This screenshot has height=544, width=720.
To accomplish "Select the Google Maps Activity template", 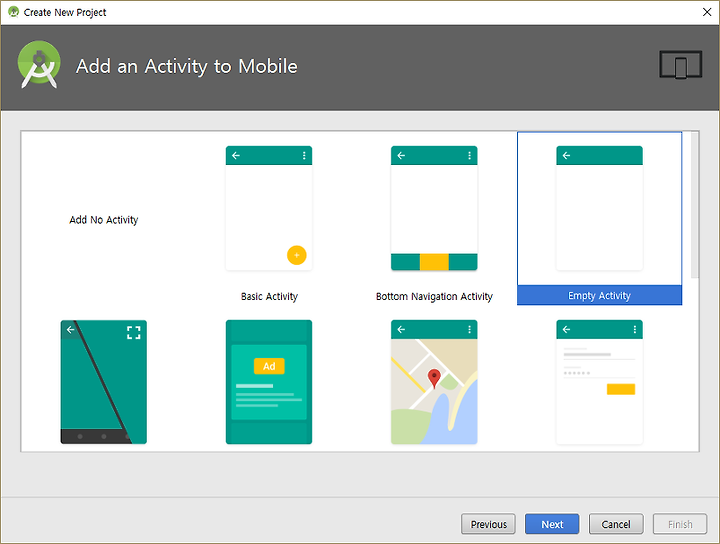I will 434,382.
